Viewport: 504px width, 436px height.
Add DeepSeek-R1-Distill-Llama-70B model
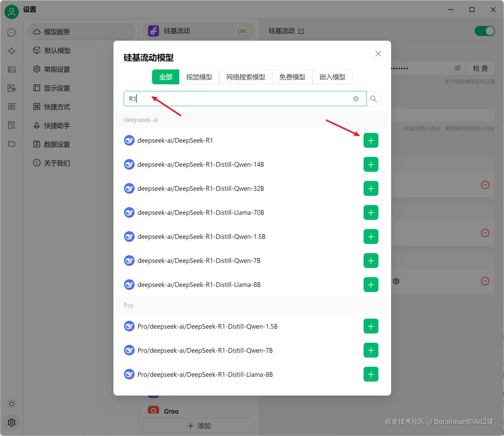click(371, 212)
